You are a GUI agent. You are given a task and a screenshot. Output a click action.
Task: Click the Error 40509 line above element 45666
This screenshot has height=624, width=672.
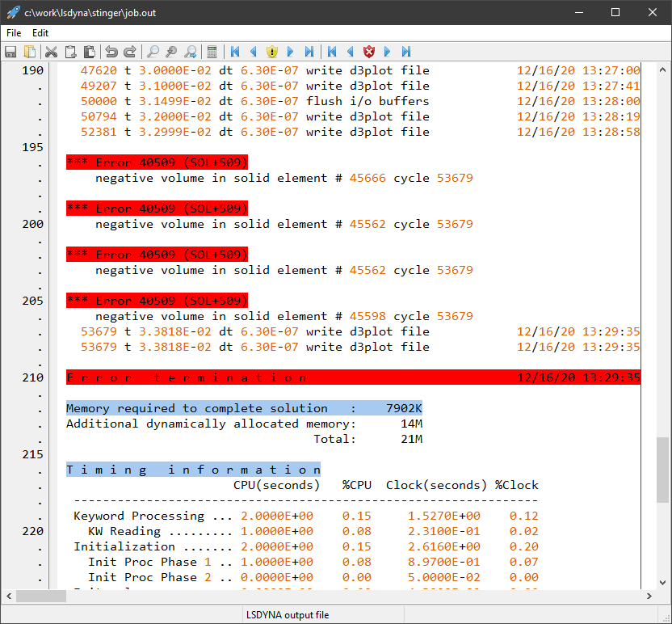[x=157, y=162]
